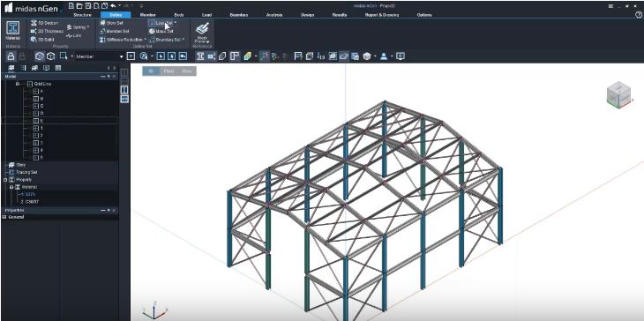Open the Boundary ribbon tab
The width and height of the screenshot is (644, 321).
(x=238, y=15)
